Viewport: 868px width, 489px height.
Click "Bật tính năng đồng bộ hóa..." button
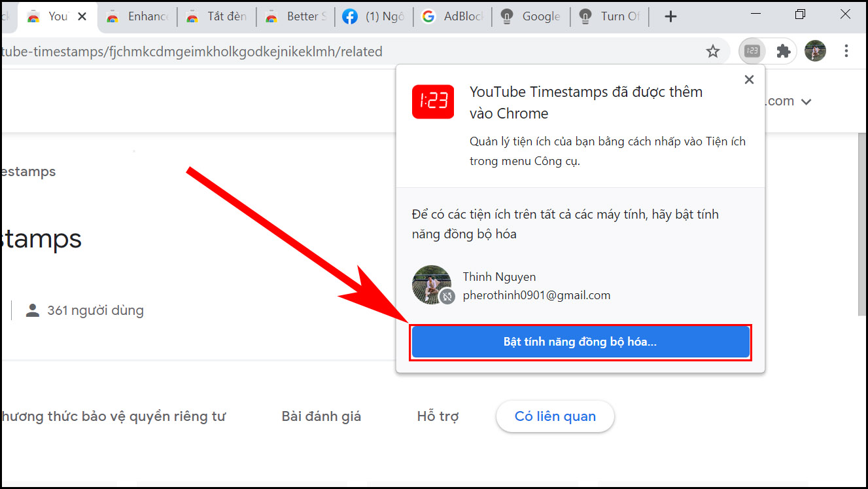pos(581,342)
